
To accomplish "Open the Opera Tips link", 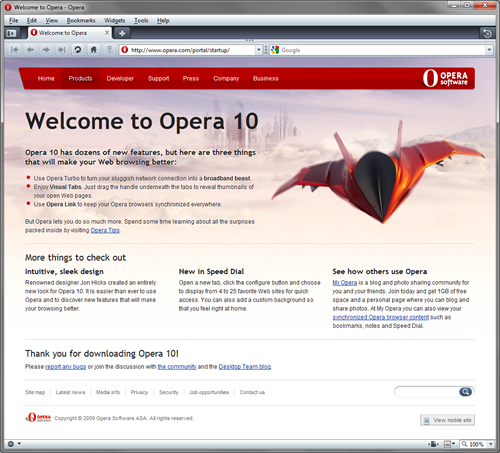I will click(105, 230).
